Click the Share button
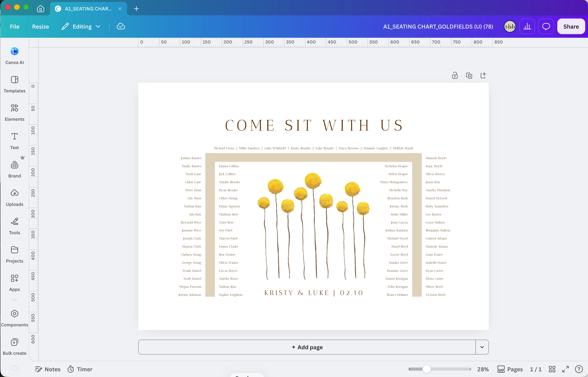588x377 pixels. pos(571,26)
